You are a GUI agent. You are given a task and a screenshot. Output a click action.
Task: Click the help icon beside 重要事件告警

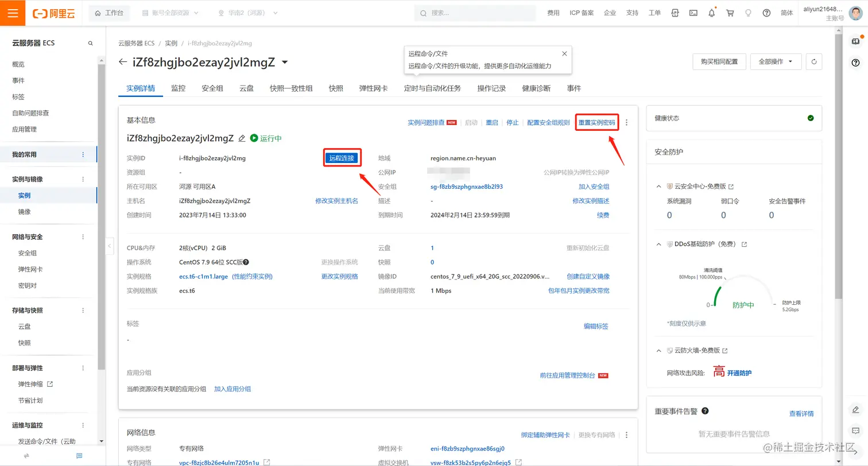coord(705,411)
